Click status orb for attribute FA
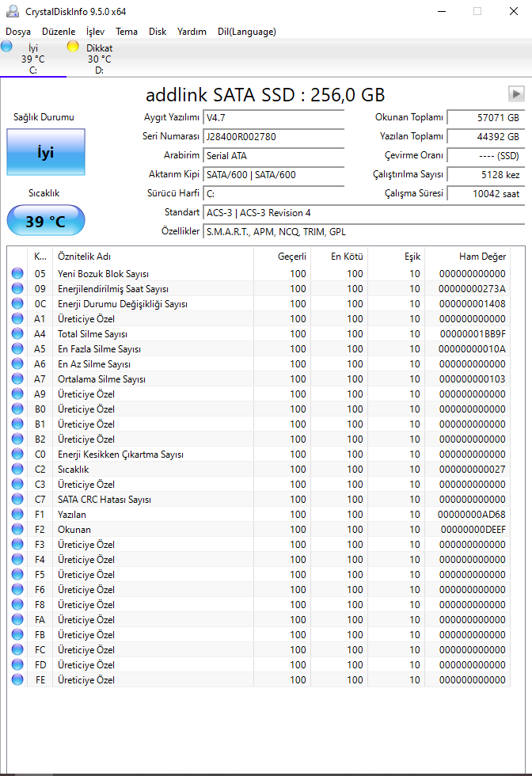The image size is (532, 776). pos(17,619)
